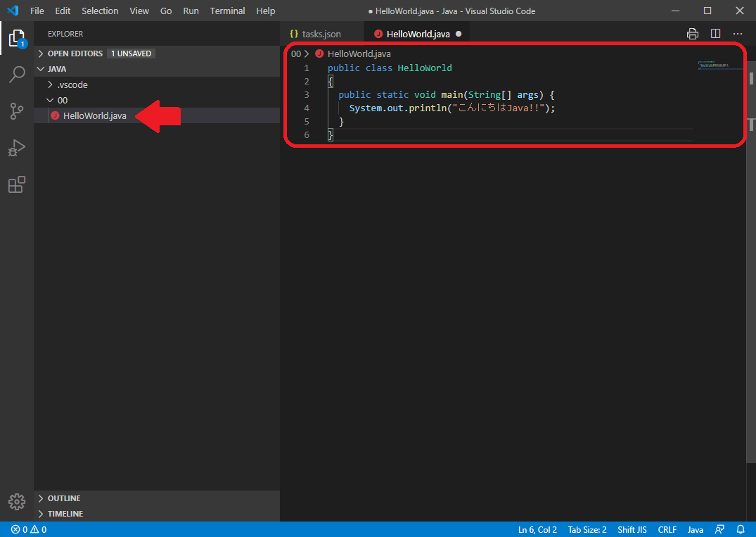Minimize the Visual Studio Code window

(x=676, y=11)
